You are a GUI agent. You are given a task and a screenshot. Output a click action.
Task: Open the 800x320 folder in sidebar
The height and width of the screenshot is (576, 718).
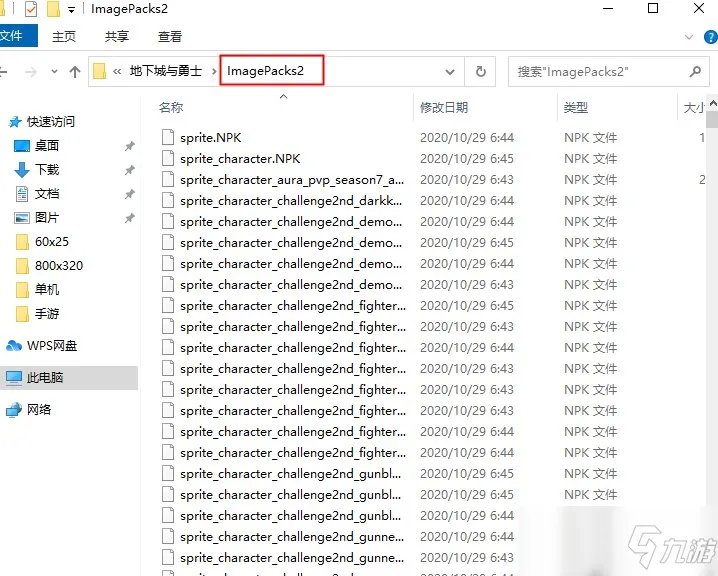59,266
